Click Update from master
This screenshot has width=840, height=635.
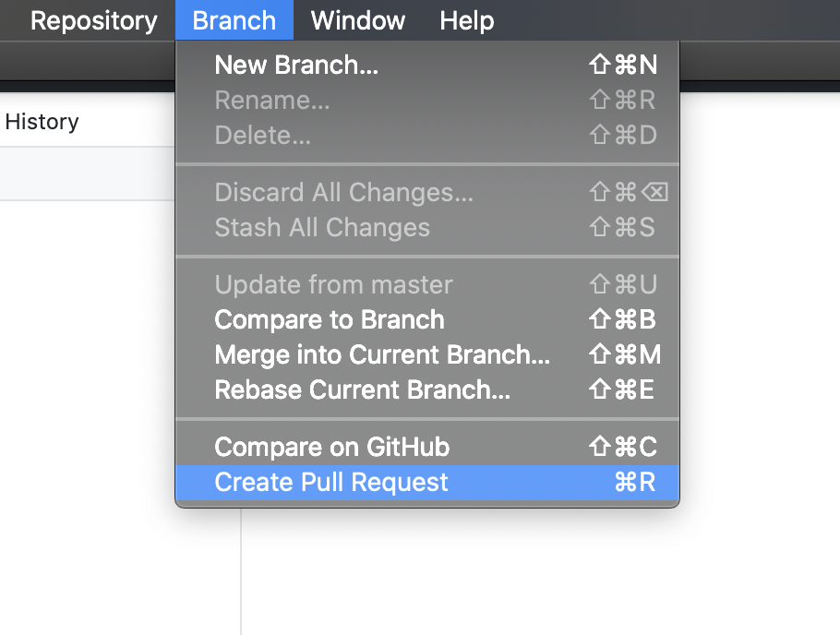(x=333, y=285)
